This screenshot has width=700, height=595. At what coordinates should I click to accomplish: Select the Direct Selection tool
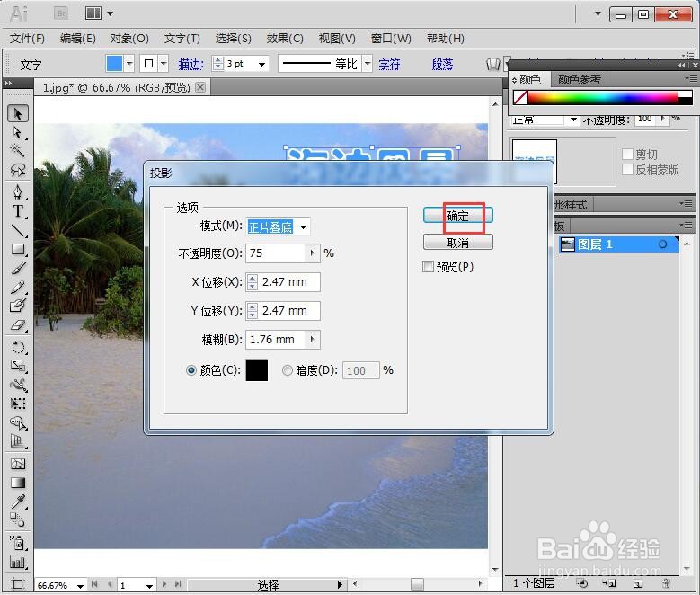[18, 133]
